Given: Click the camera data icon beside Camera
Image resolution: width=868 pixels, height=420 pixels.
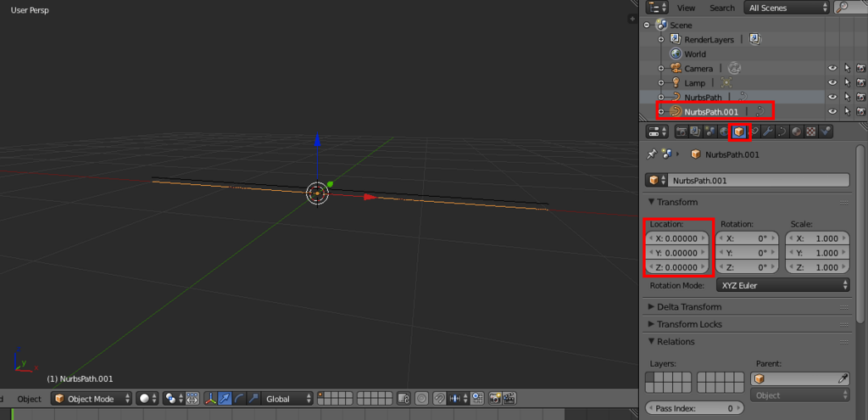Looking at the screenshot, I should (x=735, y=68).
